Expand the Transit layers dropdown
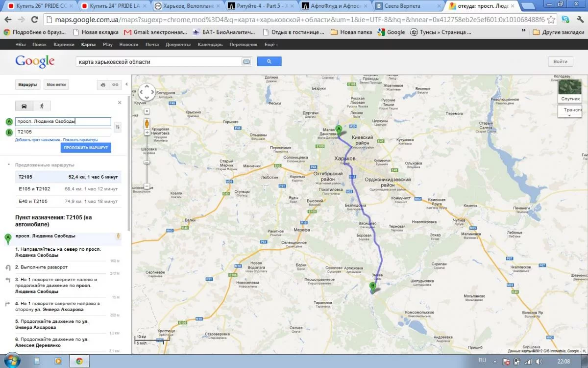 point(569,112)
